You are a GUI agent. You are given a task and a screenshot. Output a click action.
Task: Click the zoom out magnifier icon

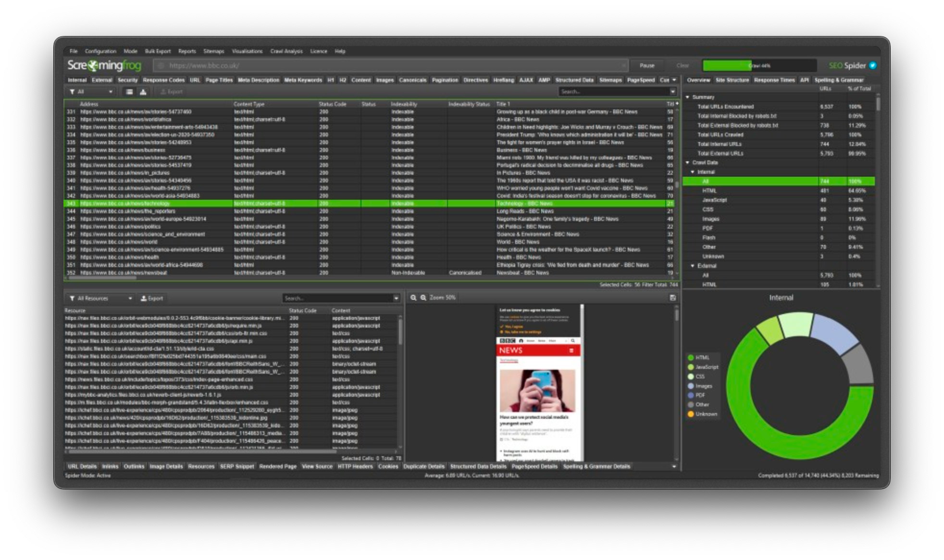(x=413, y=298)
